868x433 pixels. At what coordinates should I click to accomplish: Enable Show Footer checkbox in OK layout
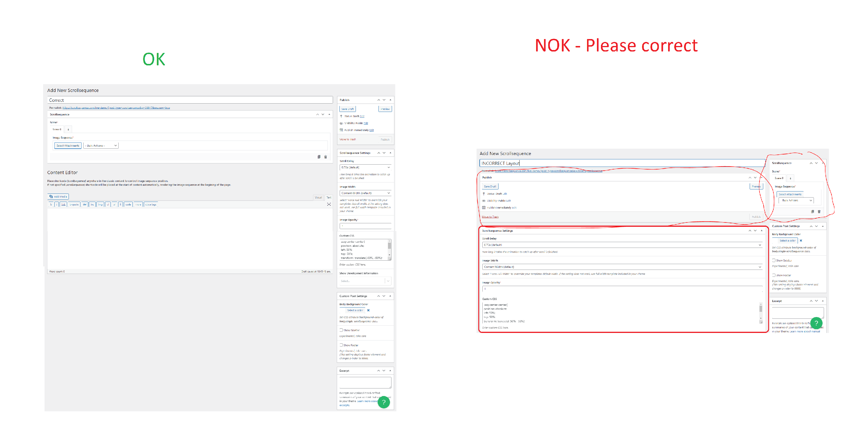[341, 345]
